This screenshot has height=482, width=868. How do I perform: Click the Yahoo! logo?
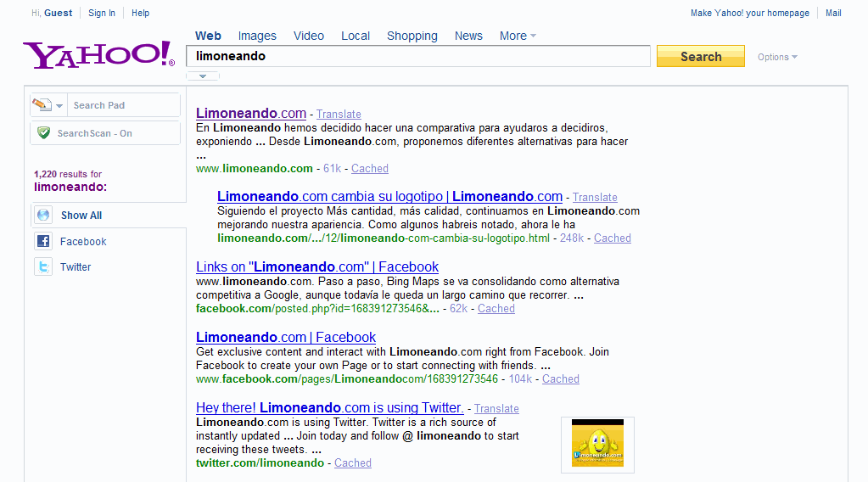98,55
